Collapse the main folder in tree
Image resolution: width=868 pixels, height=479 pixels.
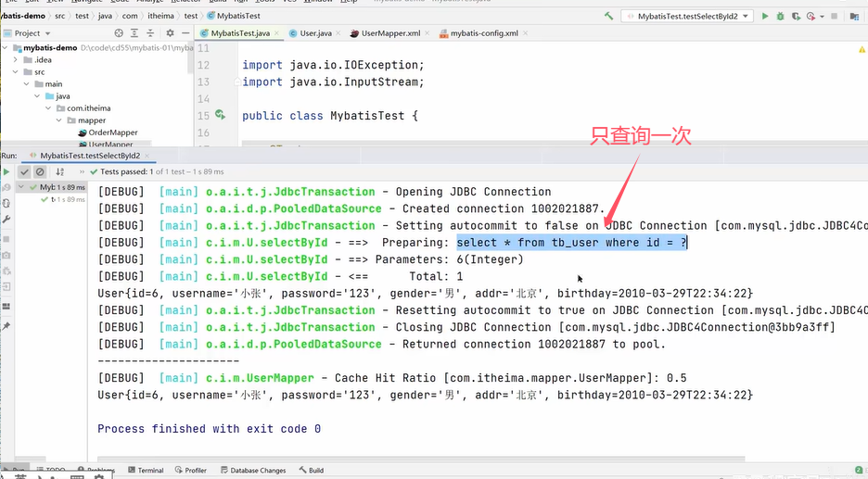tap(27, 84)
